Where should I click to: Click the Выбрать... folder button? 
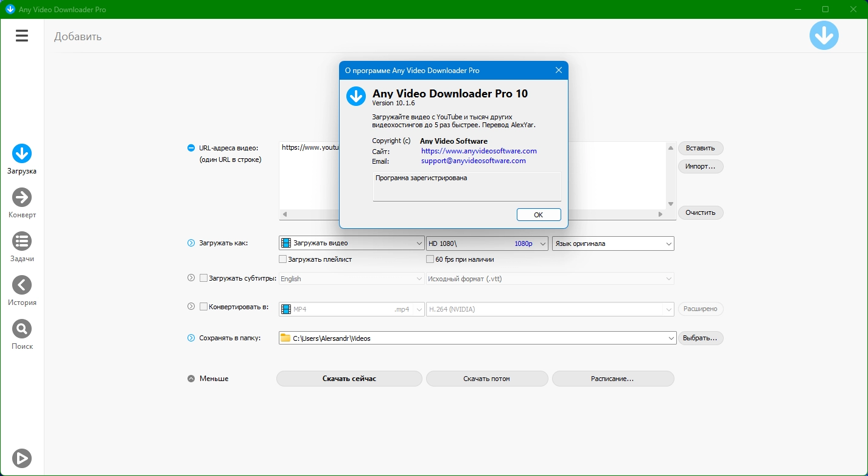coord(701,338)
